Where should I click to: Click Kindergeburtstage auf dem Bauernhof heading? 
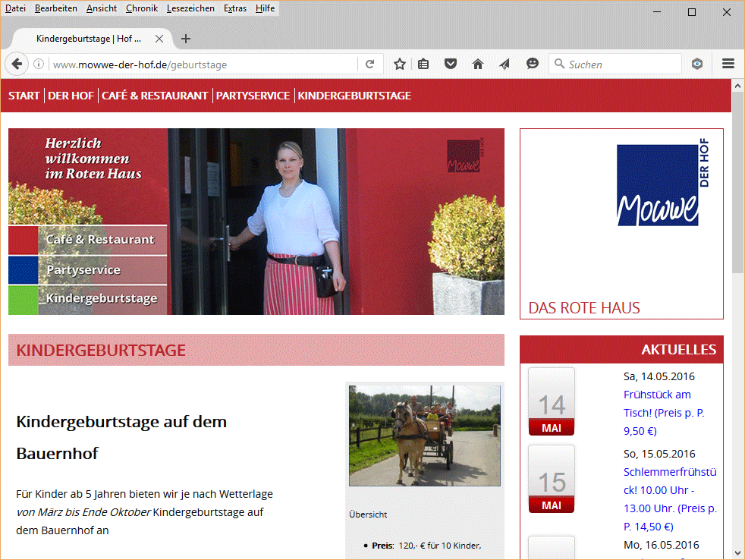121,437
